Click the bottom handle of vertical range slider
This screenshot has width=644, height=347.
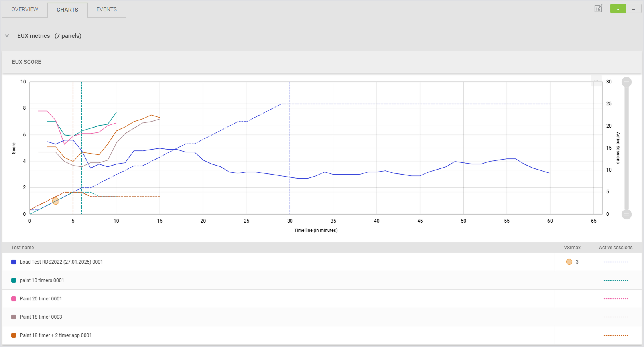[626, 214]
